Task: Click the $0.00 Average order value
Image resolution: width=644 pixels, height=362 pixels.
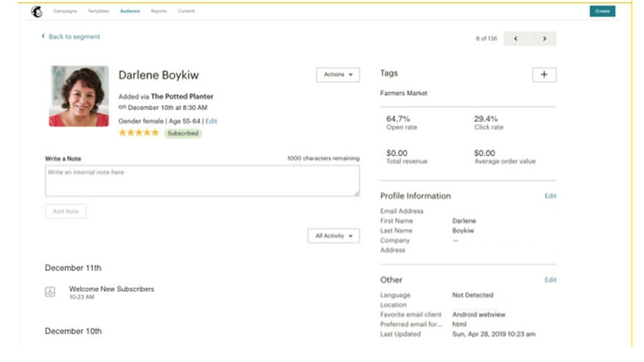Action: [x=485, y=153]
